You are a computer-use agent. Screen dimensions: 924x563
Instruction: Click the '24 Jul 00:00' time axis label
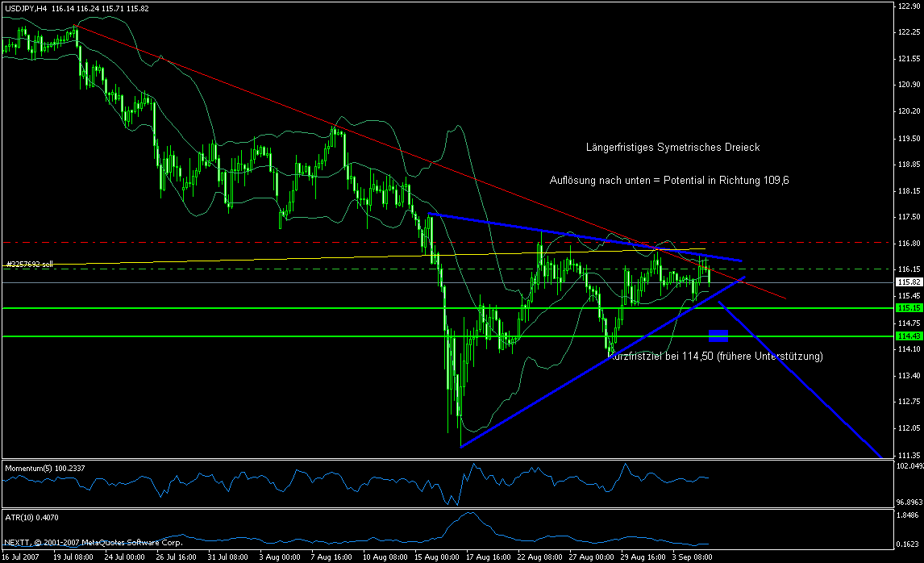tap(124, 557)
